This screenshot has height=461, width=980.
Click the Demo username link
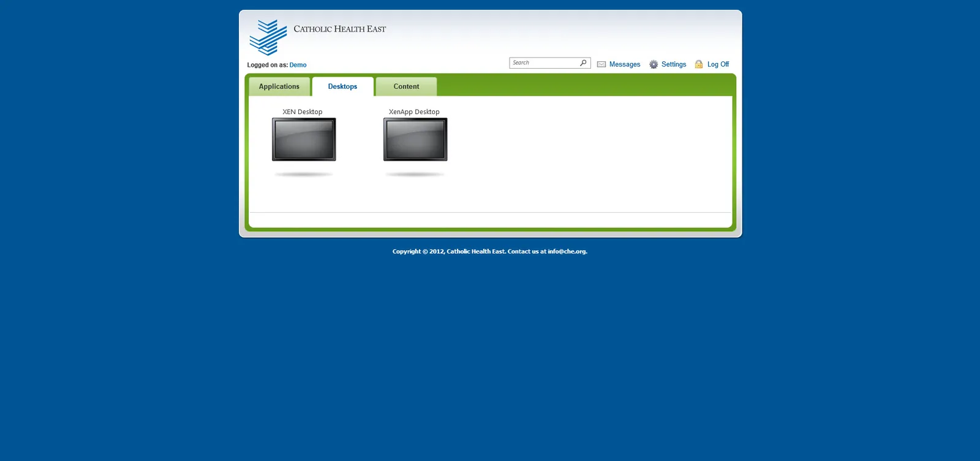[298, 65]
